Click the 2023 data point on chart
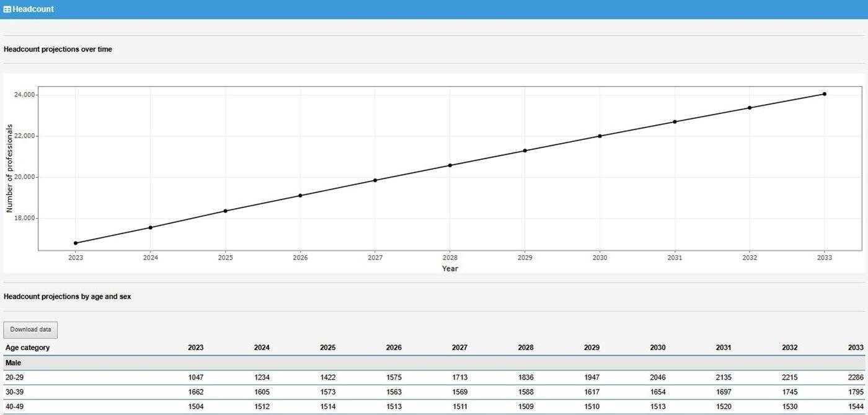 click(76, 243)
